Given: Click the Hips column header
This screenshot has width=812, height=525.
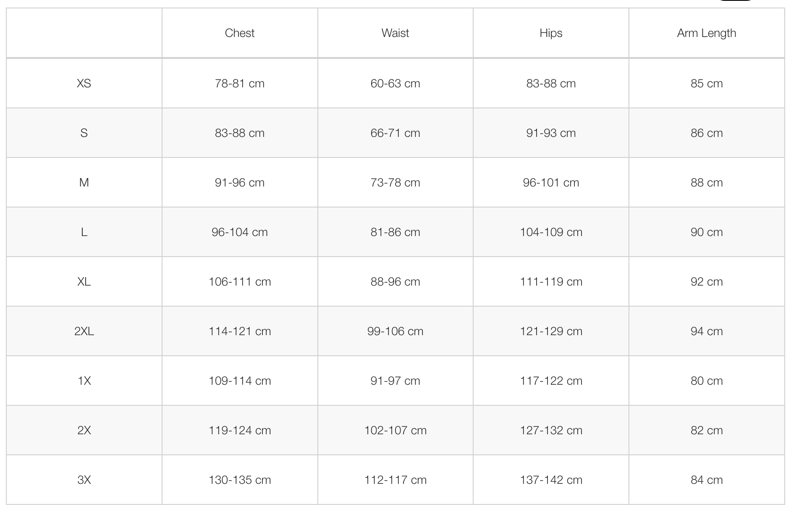Looking at the screenshot, I should pyautogui.click(x=551, y=33).
